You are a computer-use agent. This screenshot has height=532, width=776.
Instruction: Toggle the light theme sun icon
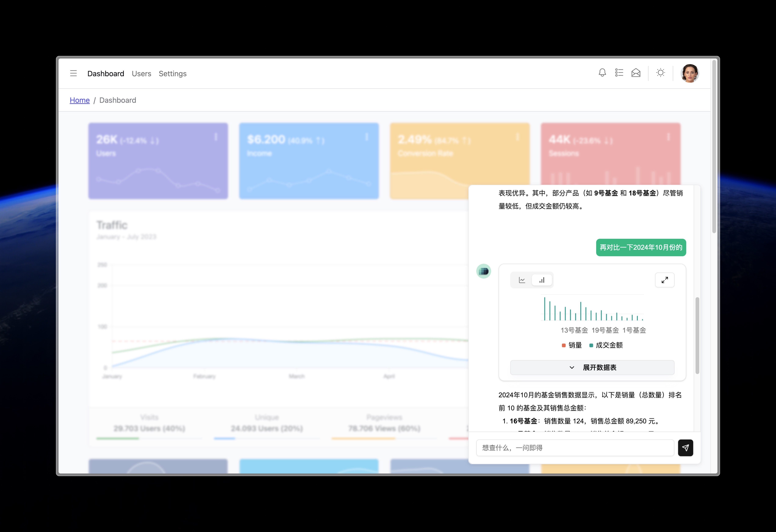point(660,72)
